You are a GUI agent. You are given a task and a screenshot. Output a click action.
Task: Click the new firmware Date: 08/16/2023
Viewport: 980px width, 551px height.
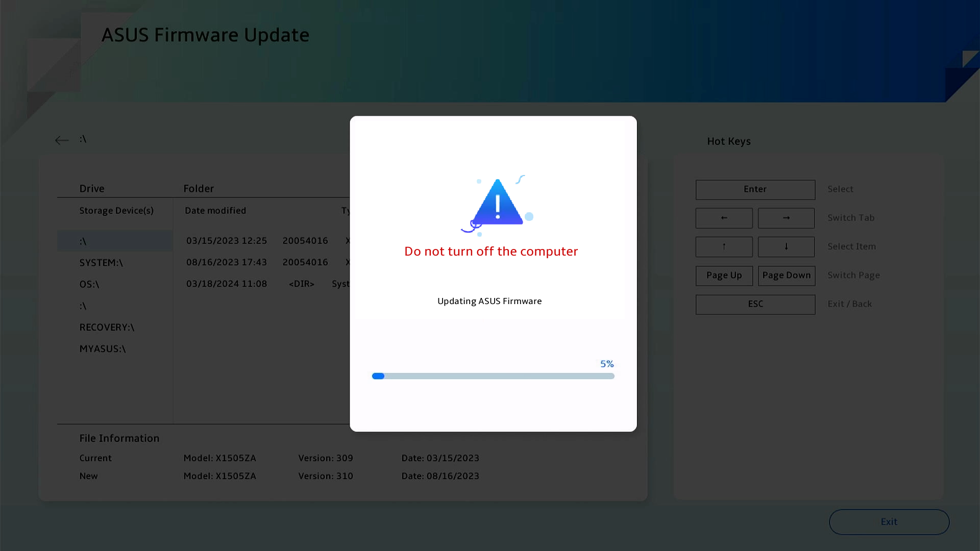[x=440, y=476]
